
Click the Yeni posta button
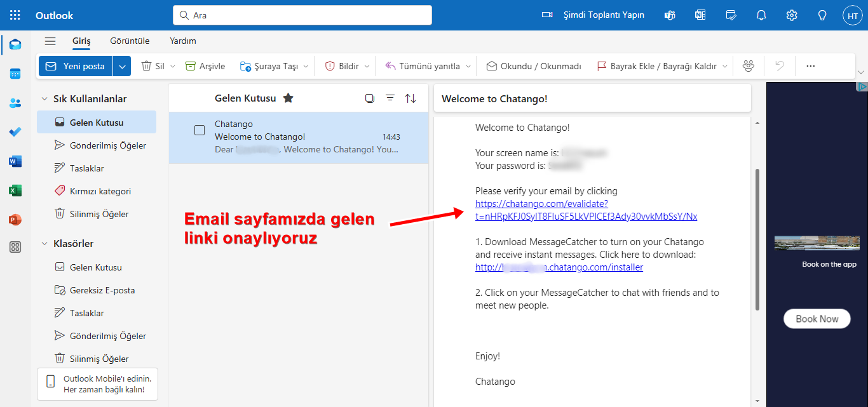[76, 66]
